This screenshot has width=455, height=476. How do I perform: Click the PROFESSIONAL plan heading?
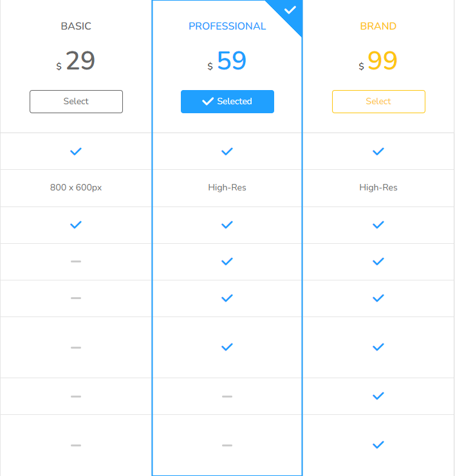tap(227, 26)
